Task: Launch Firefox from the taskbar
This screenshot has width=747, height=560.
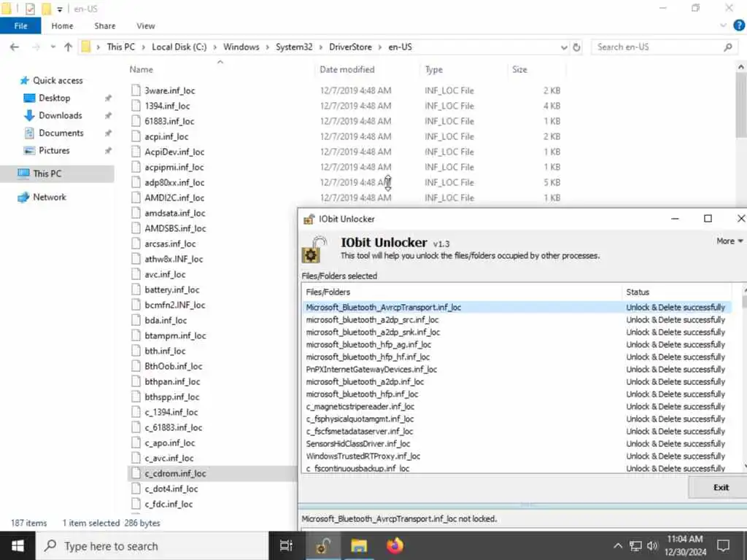Action: coord(395,545)
